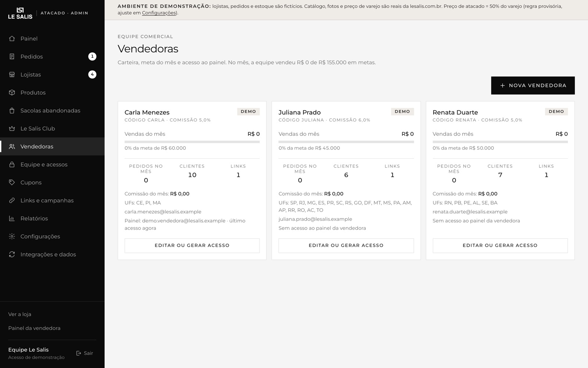The height and width of the screenshot is (368, 588).
Task: Click the Links e campanhas chain icon
Action: (12, 201)
